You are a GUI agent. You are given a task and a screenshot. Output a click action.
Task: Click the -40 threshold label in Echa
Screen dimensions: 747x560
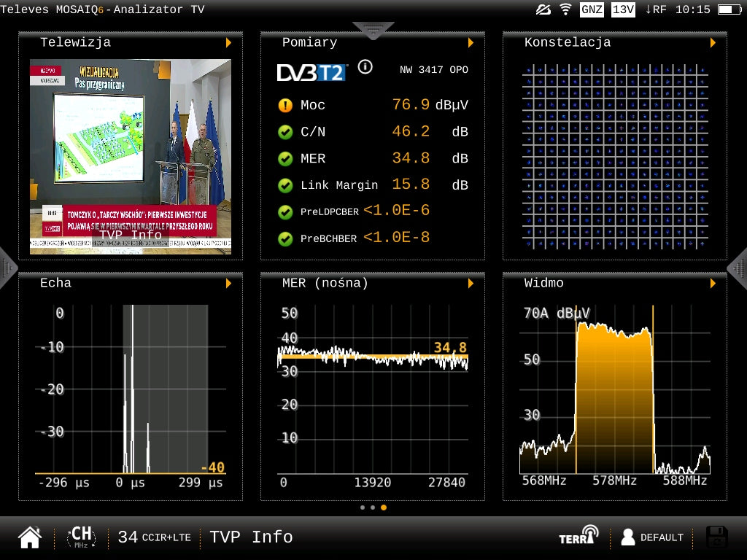click(x=213, y=467)
